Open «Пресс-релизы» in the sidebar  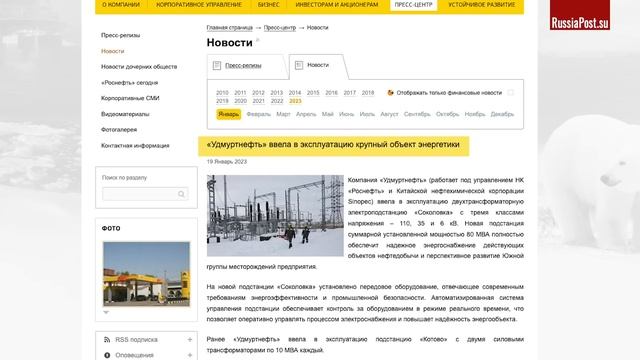tap(120, 36)
